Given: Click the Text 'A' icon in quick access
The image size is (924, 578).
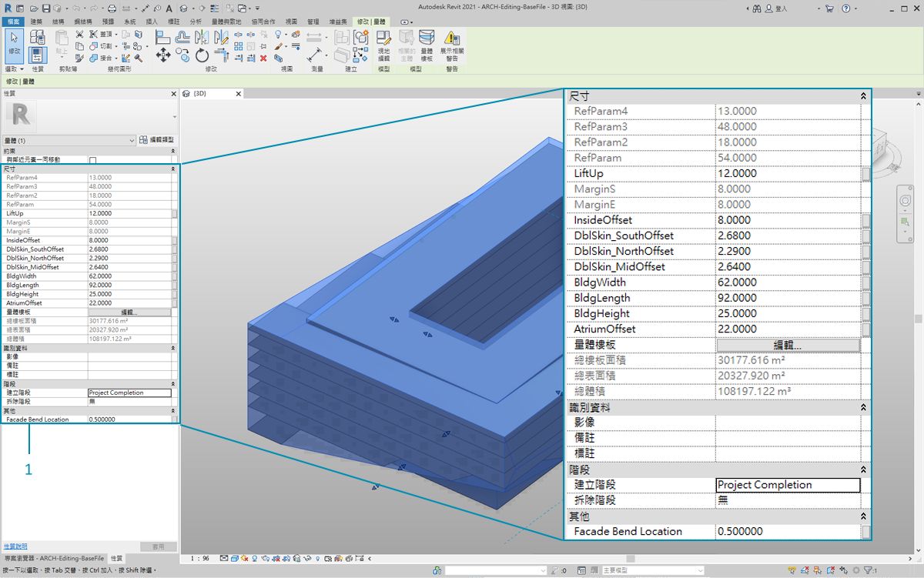Looking at the screenshot, I should point(169,8).
